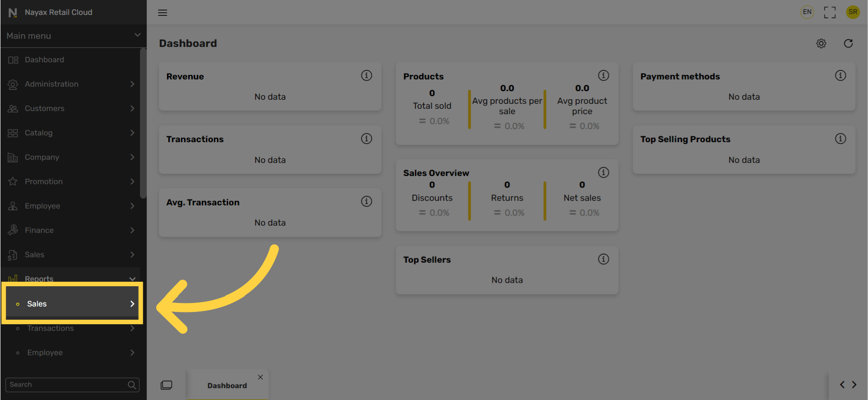Switch language using EN button
This screenshot has width=868, height=400.
(807, 12)
